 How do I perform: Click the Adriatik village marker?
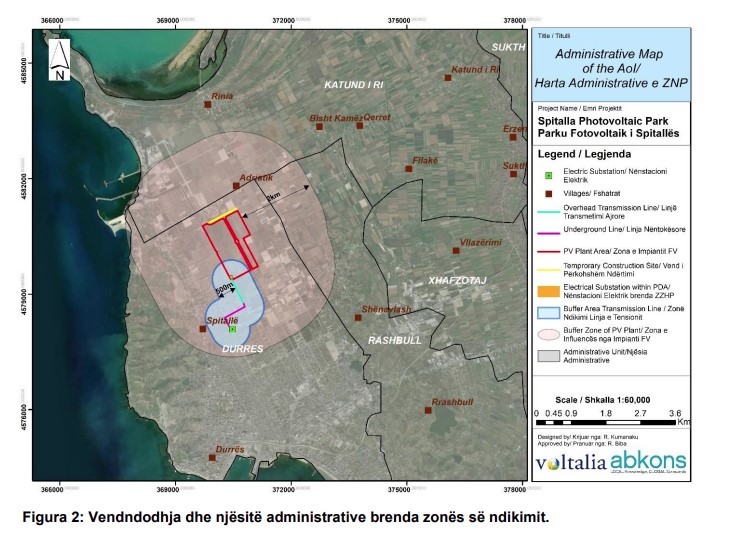pos(236,186)
